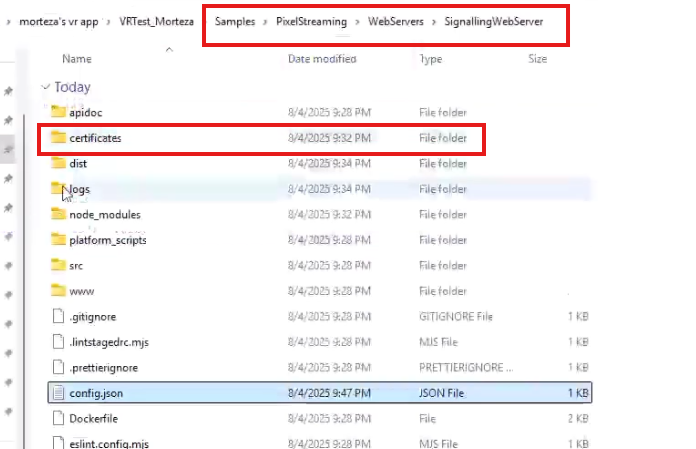Image resolution: width=696 pixels, height=449 pixels.
Task: Open the node_modules folder icon
Action: tap(58, 214)
